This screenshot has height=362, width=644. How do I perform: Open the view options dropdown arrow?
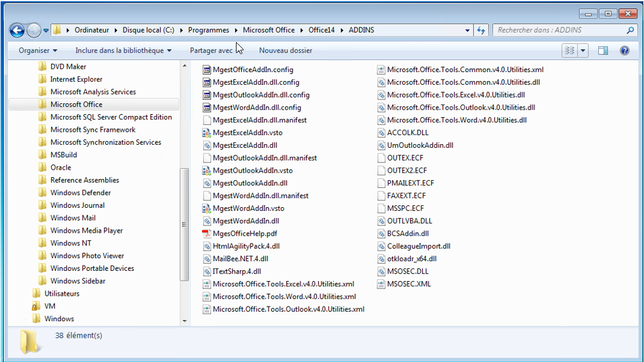(583, 50)
